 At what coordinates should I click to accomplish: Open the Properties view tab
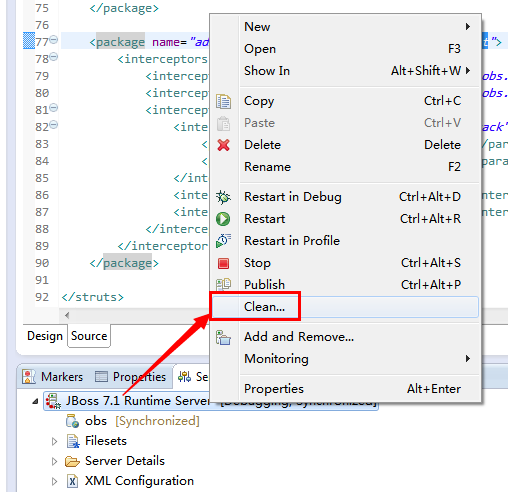click(131, 377)
